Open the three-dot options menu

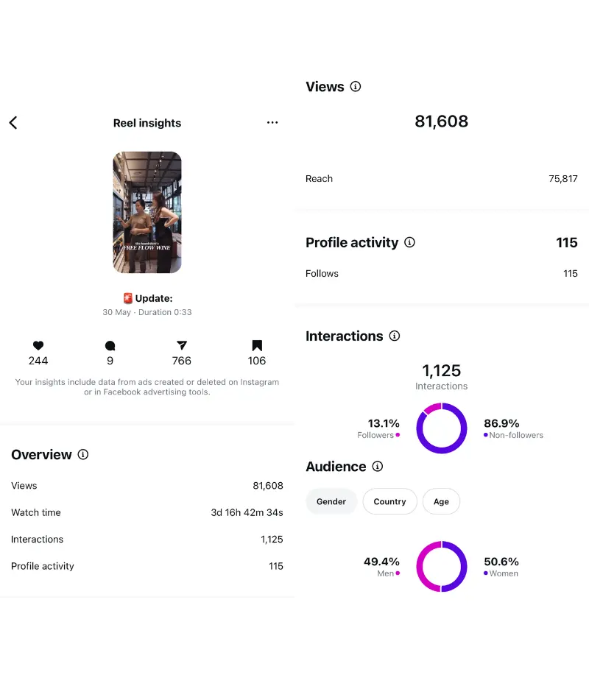coord(272,123)
